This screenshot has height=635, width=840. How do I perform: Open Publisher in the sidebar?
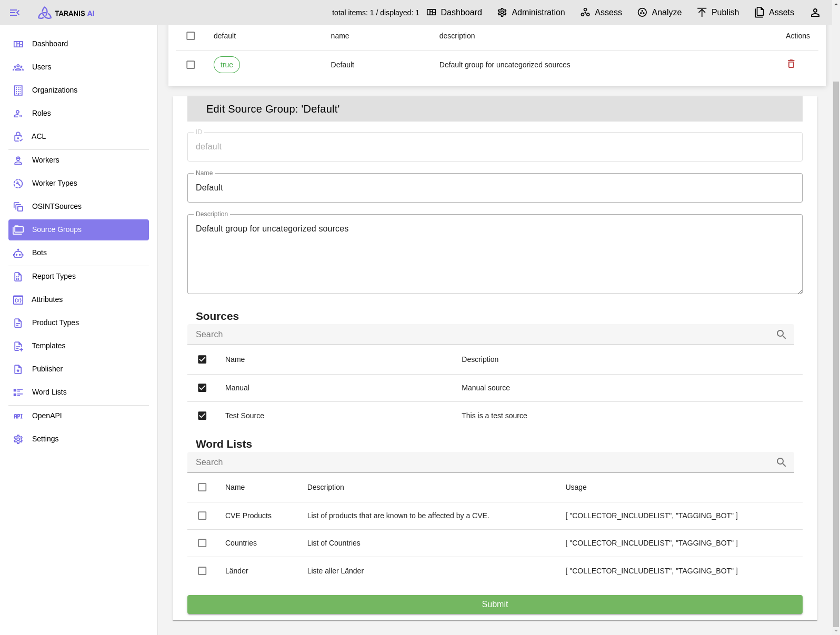(79, 369)
